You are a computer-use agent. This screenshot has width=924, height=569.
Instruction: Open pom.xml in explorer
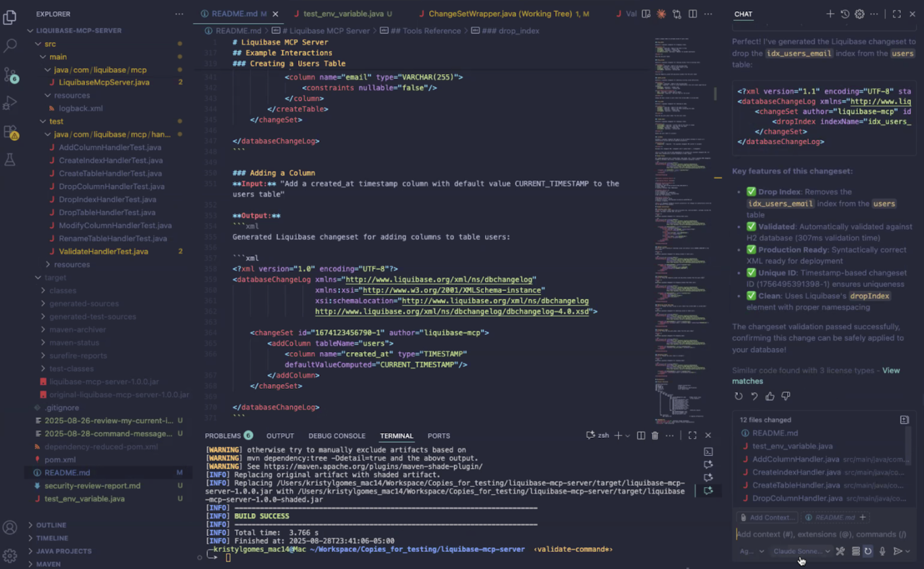60,460
